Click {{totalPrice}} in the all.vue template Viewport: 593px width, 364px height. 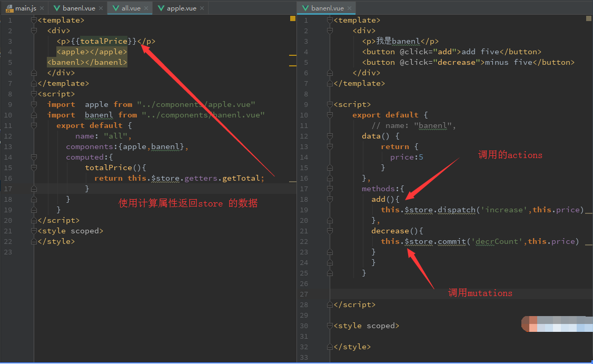(104, 41)
